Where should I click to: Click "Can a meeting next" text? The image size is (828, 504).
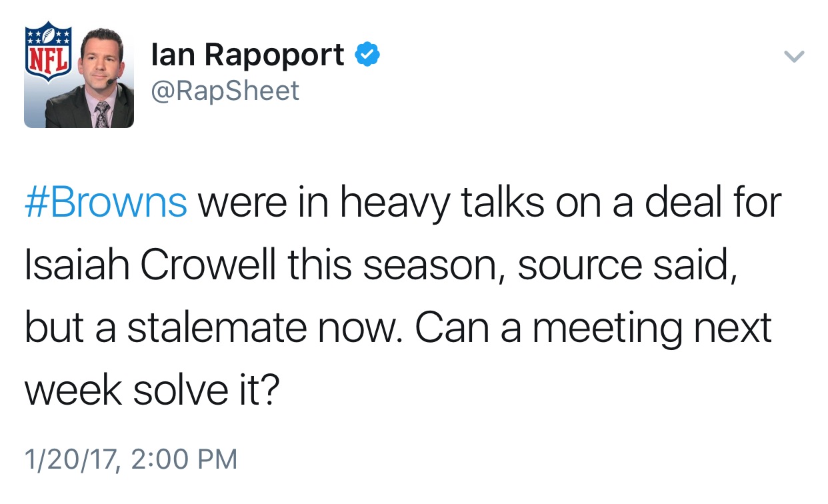click(x=594, y=329)
